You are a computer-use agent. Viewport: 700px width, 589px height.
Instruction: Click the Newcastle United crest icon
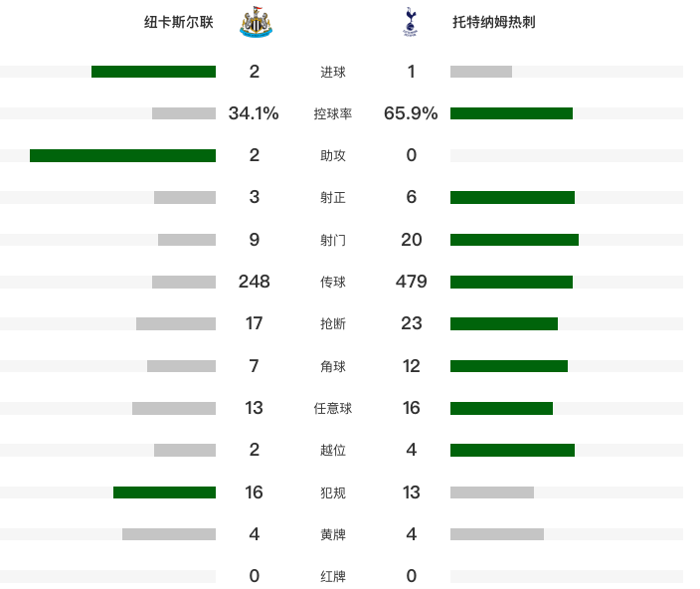[256, 22]
